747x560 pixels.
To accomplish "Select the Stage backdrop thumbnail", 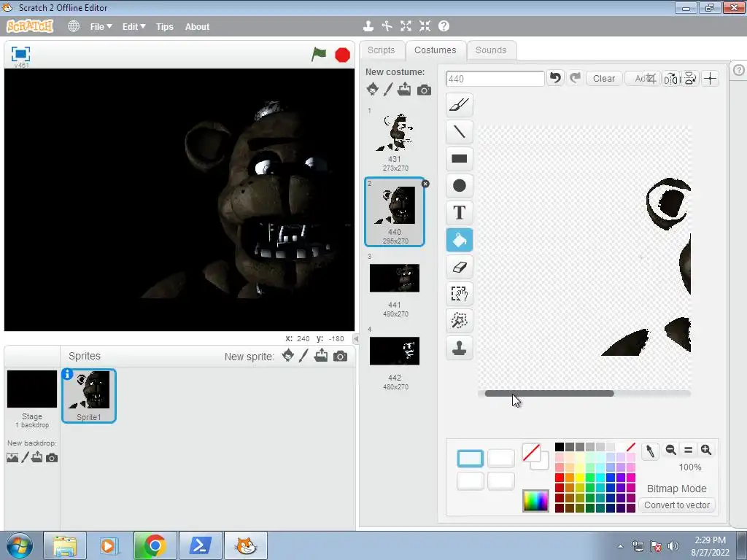I will pos(32,389).
